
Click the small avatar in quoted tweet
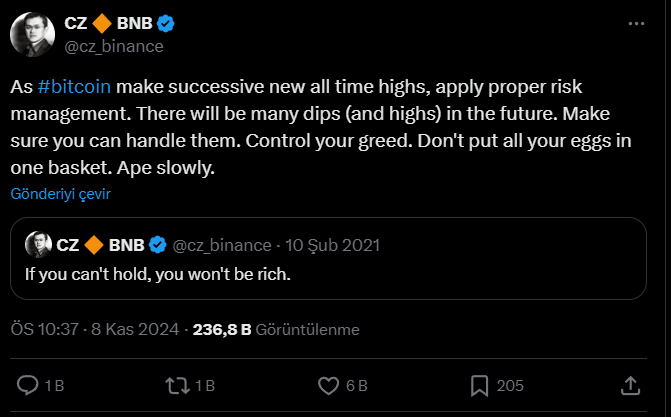pyautogui.click(x=37, y=245)
